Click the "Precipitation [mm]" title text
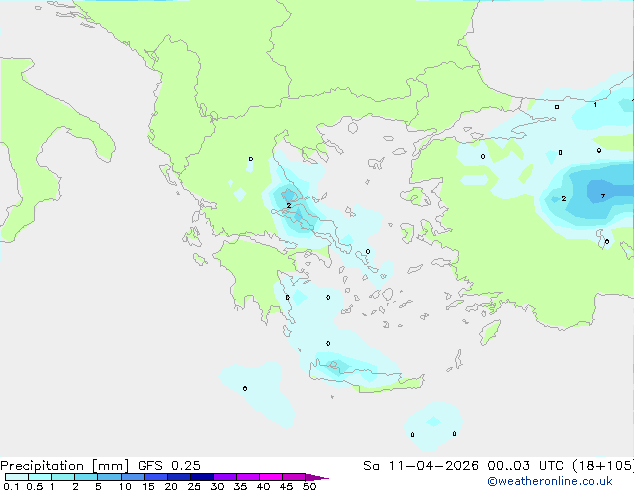The width and height of the screenshot is (634, 490). pos(64,466)
